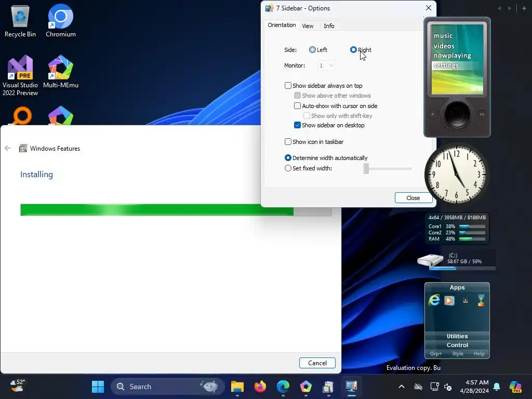
Task: Click the green installation progress bar
Action: point(157,210)
